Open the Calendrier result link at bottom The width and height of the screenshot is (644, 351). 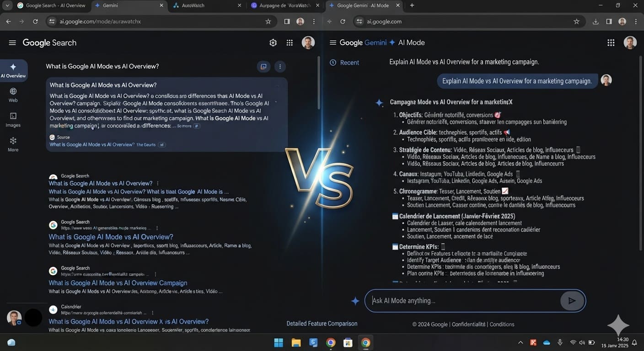tap(129, 321)
